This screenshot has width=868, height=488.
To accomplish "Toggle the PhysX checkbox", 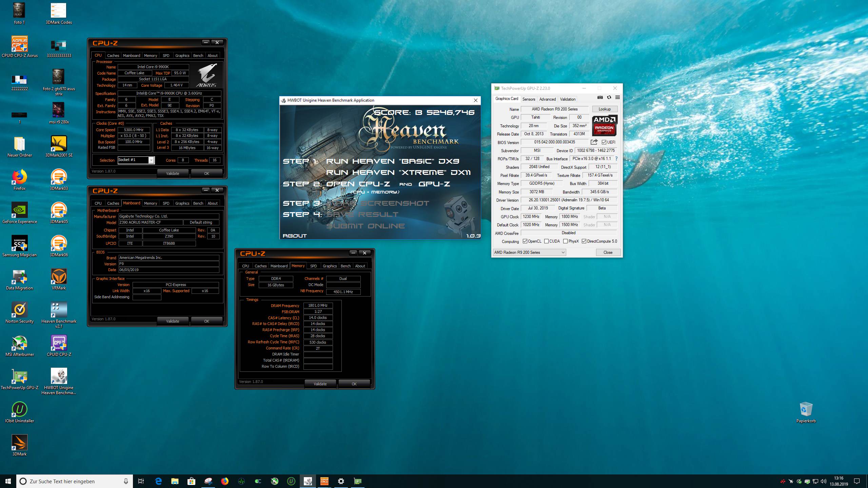I will click(x=565, y=241).
